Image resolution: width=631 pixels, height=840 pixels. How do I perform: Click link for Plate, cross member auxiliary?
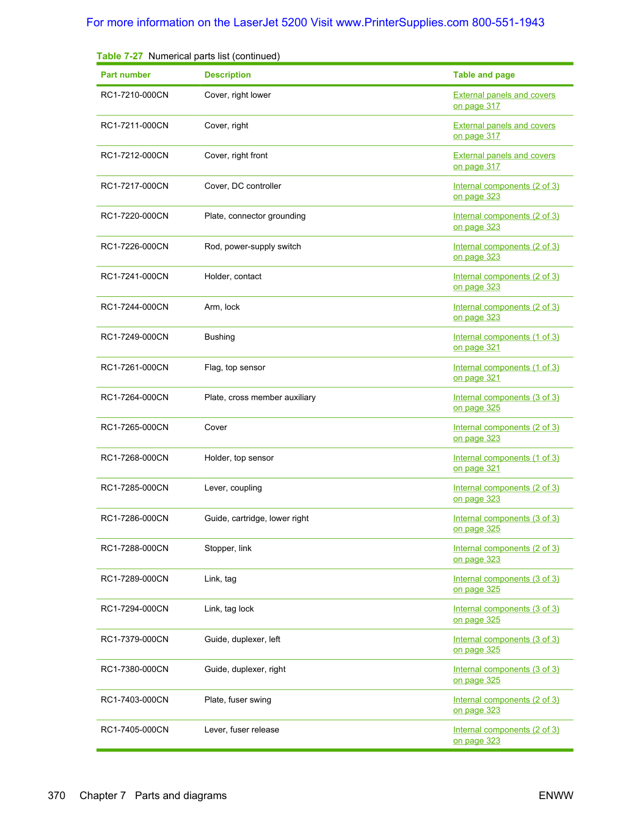(506, 403)
